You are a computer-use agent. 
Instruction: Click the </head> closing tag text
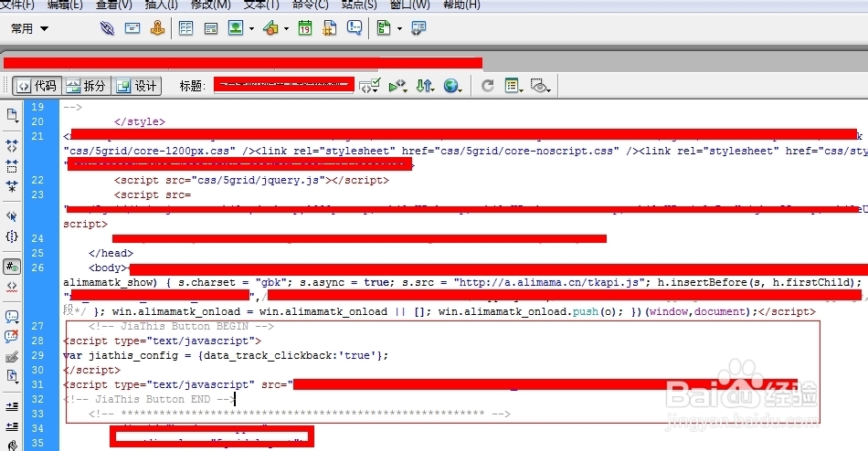pos(111,253)
